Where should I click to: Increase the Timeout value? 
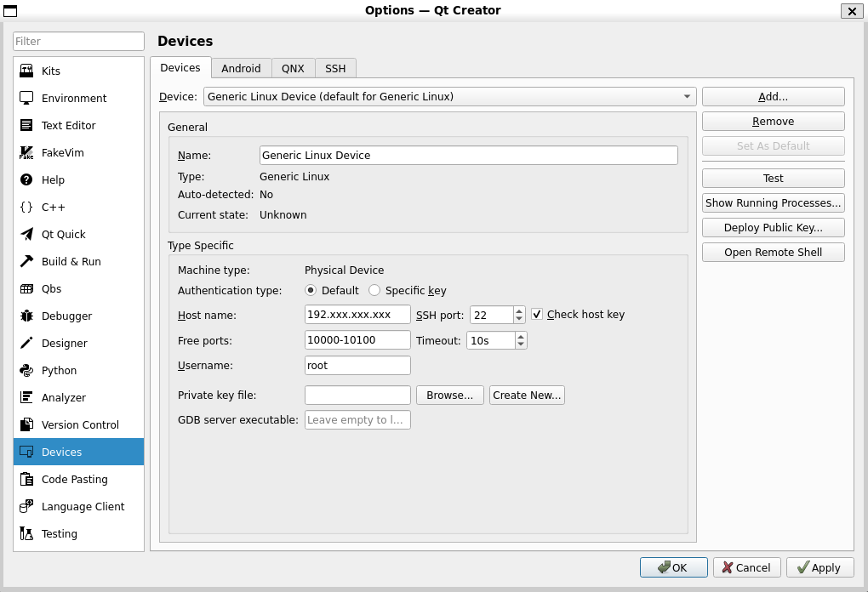click(x=520, y=336)
